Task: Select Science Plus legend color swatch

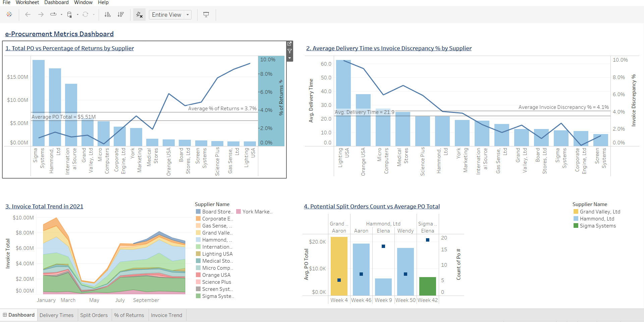Action: click(x=198, y=282)
